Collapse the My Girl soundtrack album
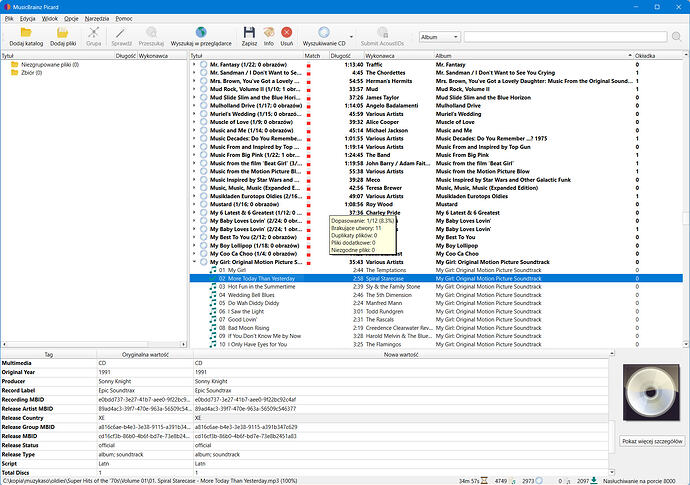Screen dimensions: 690x485 [194, 262]
